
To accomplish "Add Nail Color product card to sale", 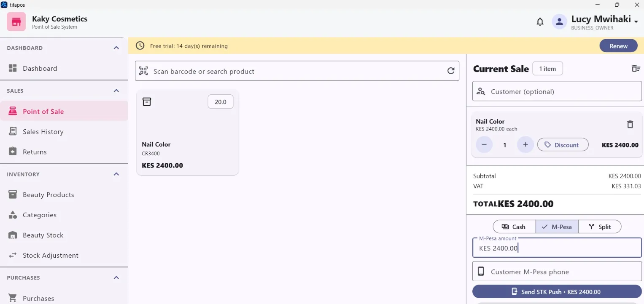I will (x=188, y=133).
